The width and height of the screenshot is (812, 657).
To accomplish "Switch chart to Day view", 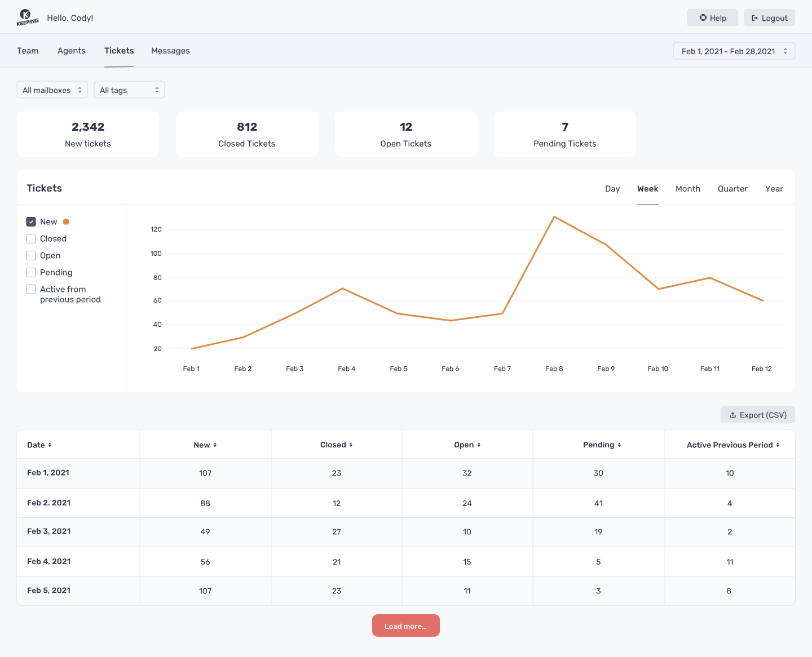I will (x=612, y=189).
